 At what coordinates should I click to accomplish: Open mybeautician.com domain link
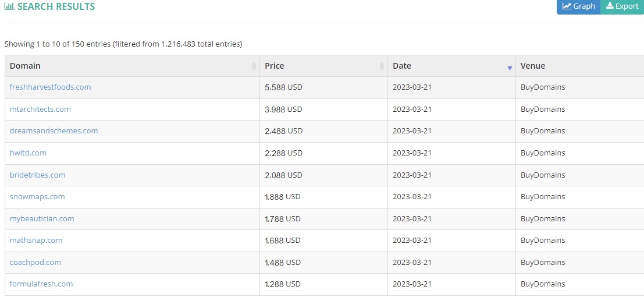(42, 218)
